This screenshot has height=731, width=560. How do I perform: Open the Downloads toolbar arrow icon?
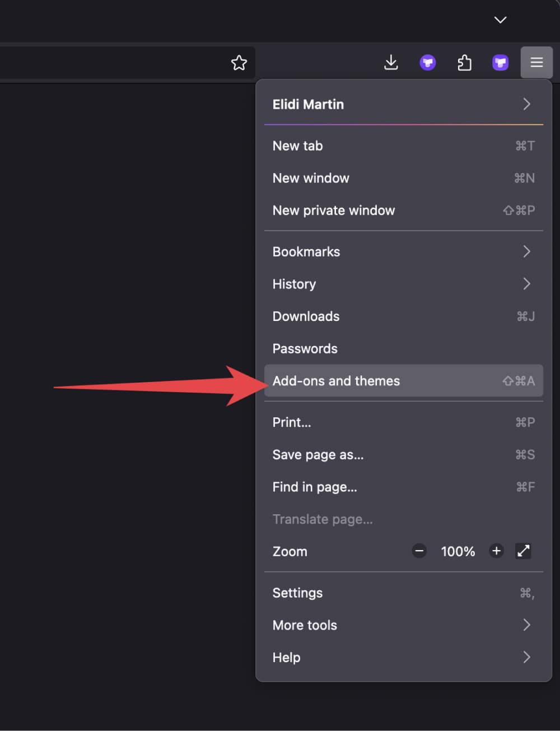(x=391, y=63)
